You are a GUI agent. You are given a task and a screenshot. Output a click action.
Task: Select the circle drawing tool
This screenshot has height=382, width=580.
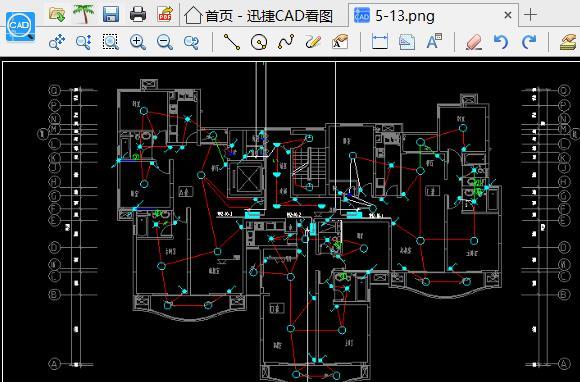259,42
